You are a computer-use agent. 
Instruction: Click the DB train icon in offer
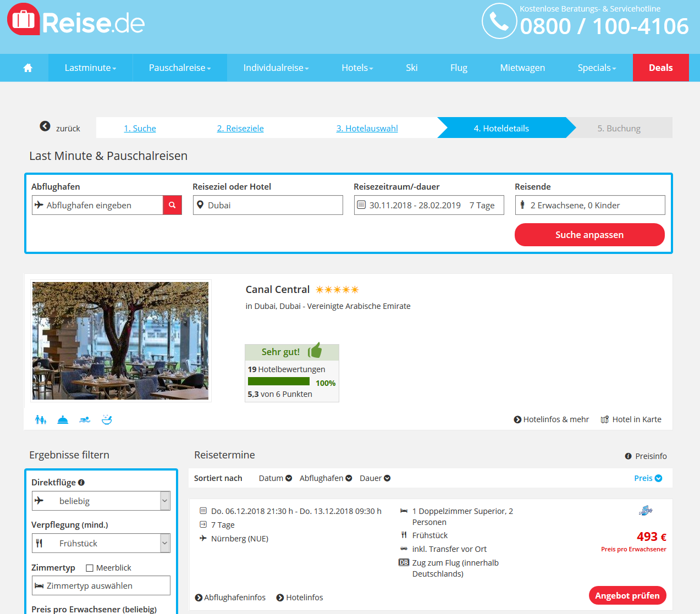[404, 562]
